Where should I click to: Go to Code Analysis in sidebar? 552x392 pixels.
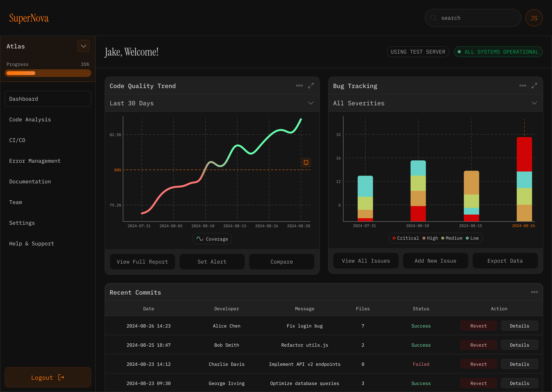click(30, 119)
